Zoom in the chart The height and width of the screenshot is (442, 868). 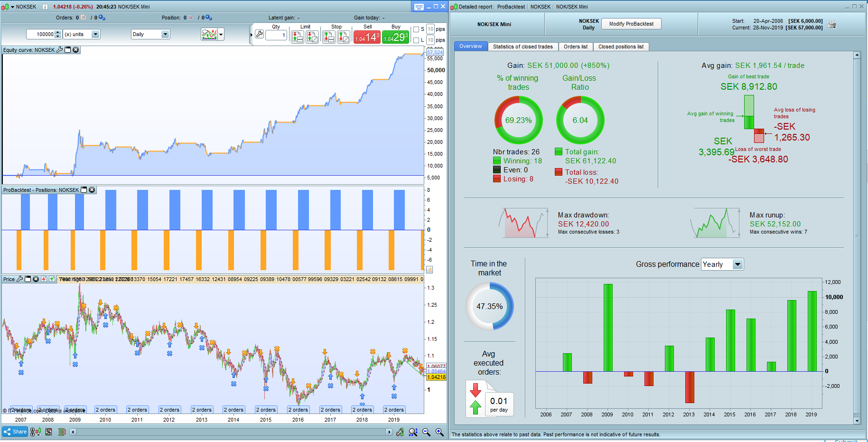pyautogui.click(x=440, y=432)
